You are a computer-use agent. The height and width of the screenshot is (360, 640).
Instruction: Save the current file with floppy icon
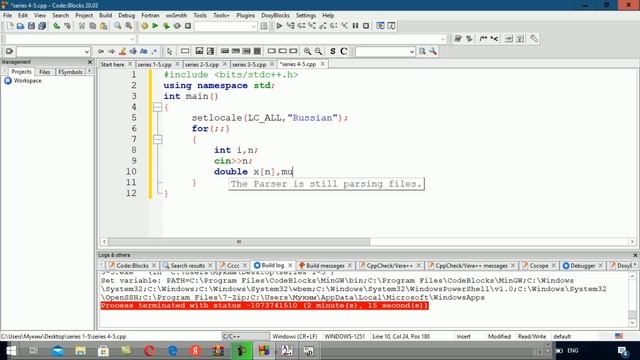31,26
